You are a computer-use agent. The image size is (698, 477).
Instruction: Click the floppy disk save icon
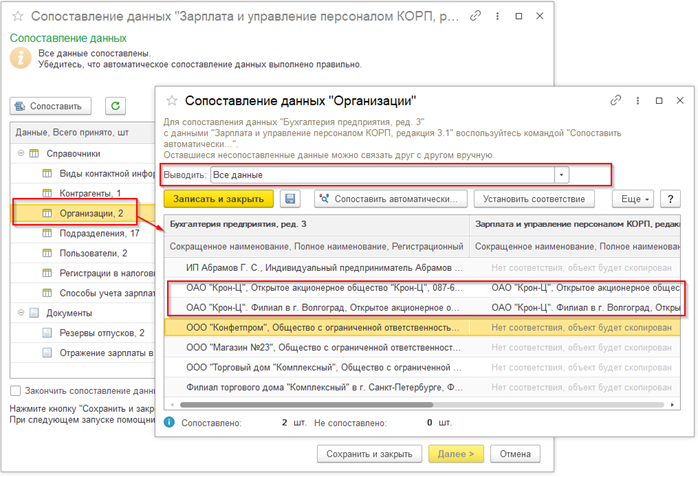[290, 199]
